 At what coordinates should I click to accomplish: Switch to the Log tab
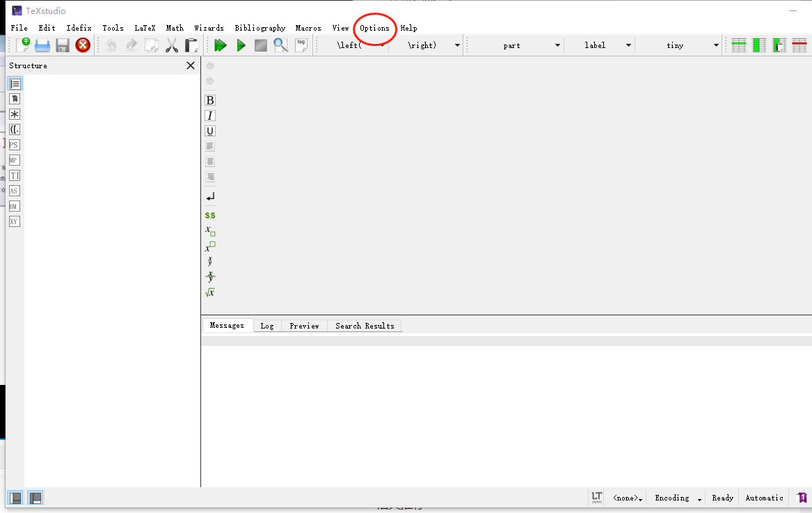(x=267, y=326)
